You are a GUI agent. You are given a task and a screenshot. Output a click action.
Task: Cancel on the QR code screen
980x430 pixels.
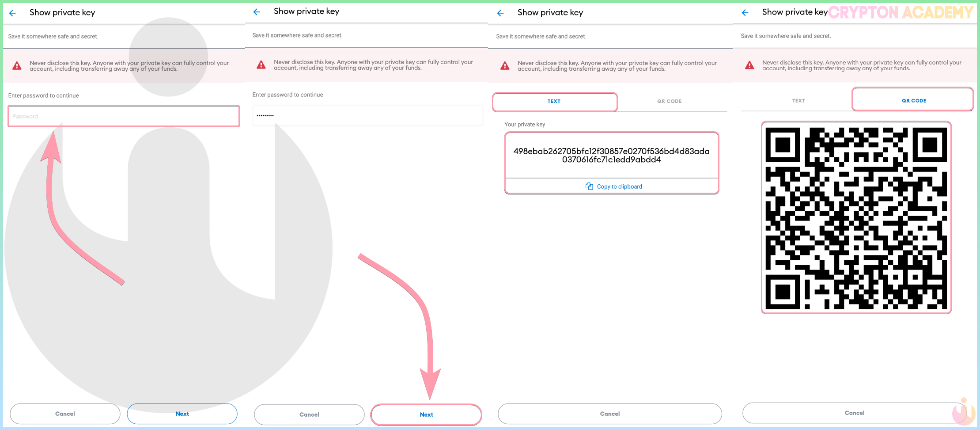(x=855, y=413)
